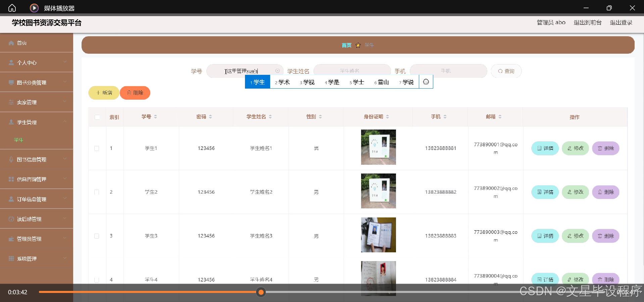
Task: Expand 图书分类管理 menu chevron
Action: pyautogui.click(x=65, y=82)
